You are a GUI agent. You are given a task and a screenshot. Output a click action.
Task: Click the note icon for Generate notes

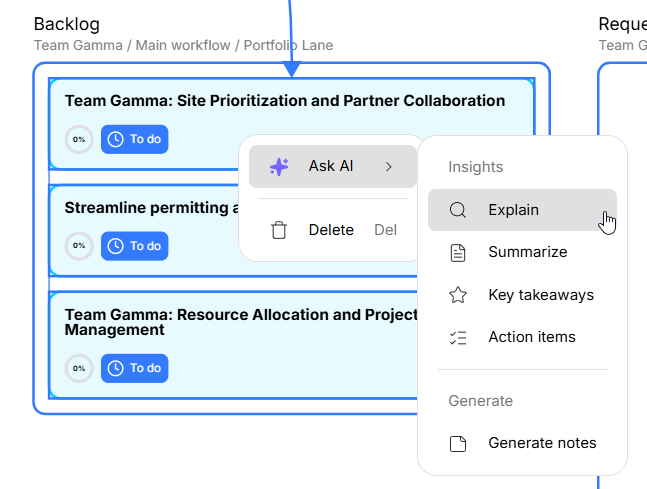tap(458, 443)
